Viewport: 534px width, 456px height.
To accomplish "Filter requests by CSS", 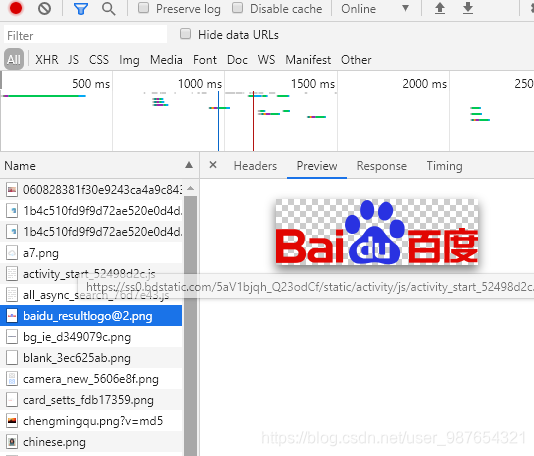I will [x=99, y=60].
